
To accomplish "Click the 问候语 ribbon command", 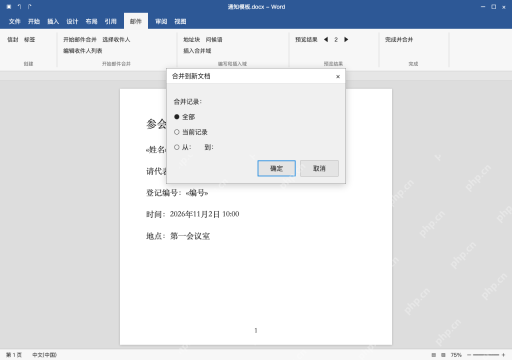I will tap(214, 40).
